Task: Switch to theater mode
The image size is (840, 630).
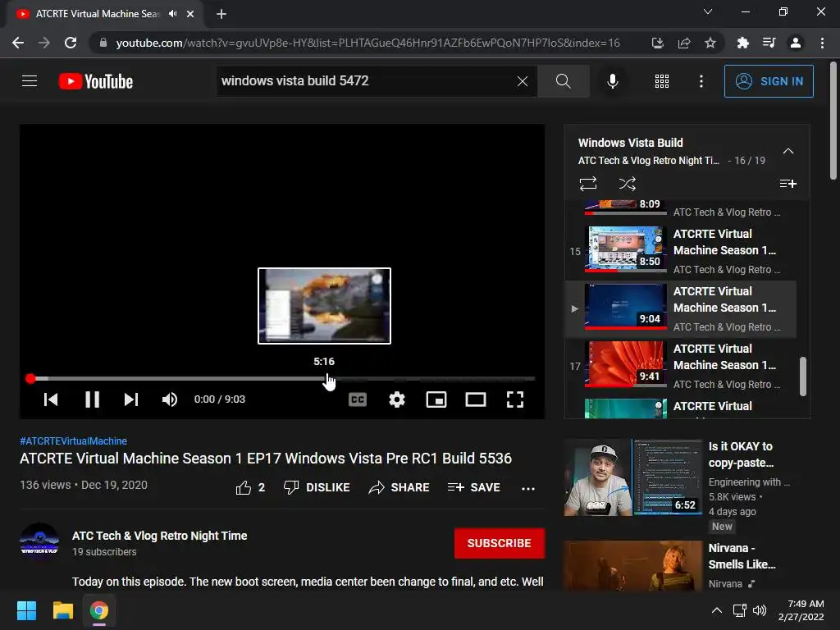Action: (476, 399)
